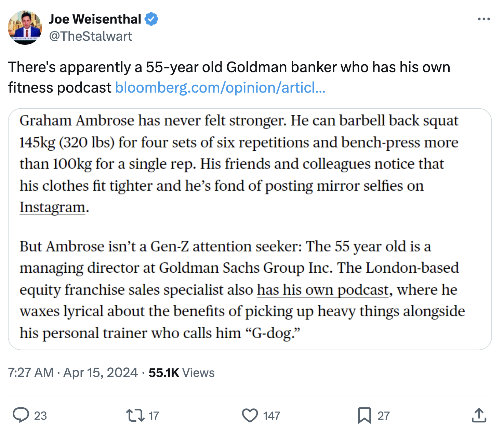Click the like count 147
Screen dimensions: 504x434
click(x=271, y=416)
